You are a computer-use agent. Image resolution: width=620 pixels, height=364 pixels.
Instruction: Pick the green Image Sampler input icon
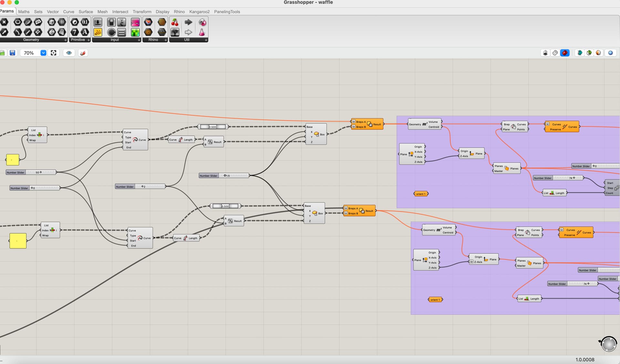click(135, 32)
